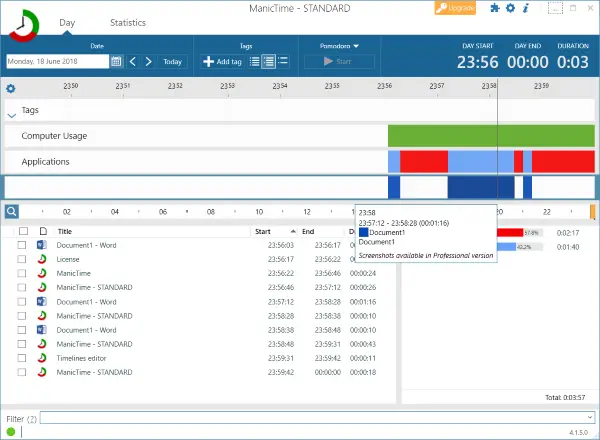The image size is (600, 440).
Task: Click the 0:02:17 duration value
Action: (568, 233)
